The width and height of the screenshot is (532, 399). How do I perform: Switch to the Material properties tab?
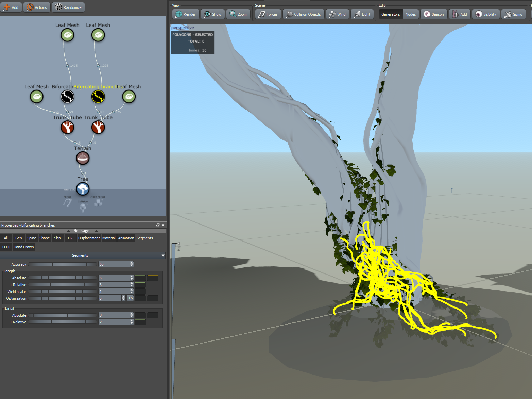[x=109, y=238]
